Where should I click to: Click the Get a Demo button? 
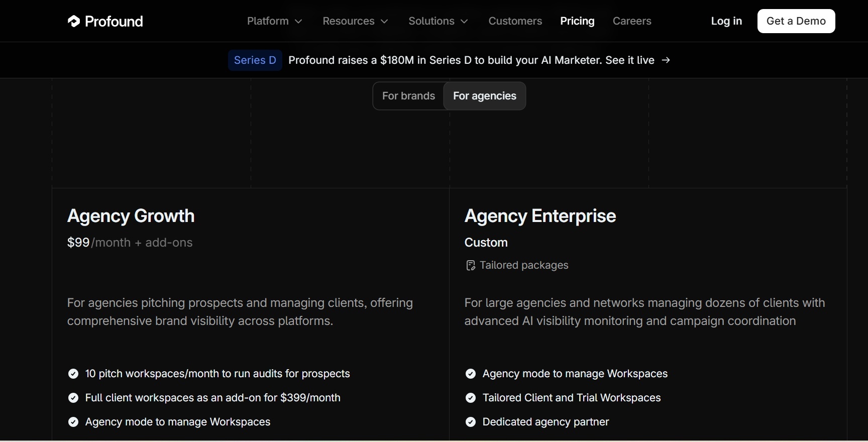pos(796,21)
